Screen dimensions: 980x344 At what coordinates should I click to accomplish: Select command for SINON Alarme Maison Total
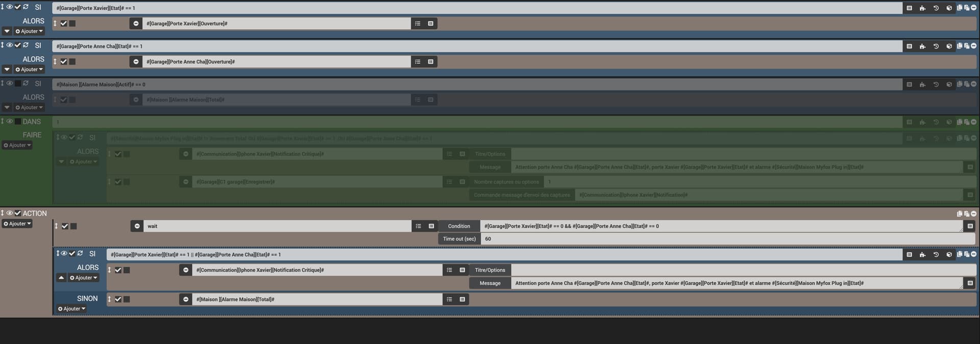(x=462, y=300)
